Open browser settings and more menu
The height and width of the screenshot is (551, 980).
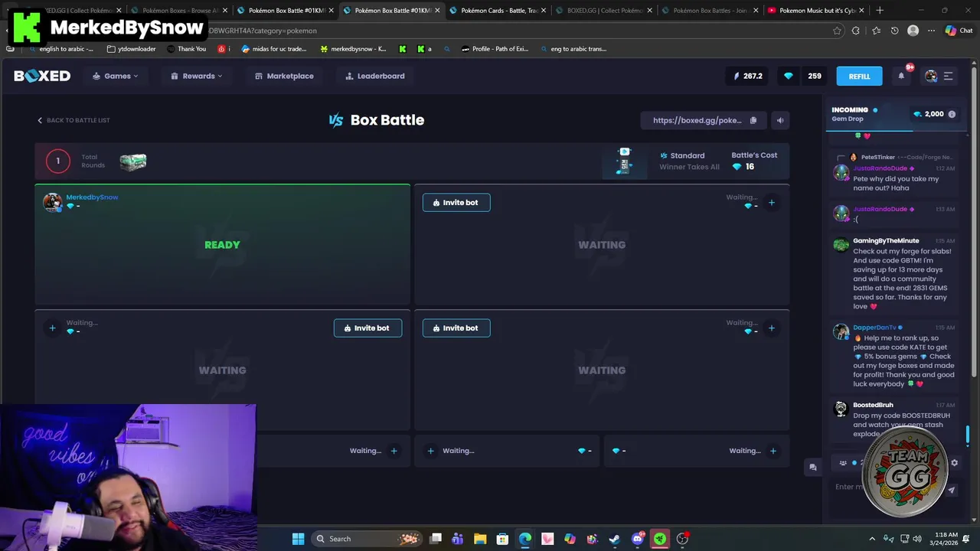[x=931, y=31]
